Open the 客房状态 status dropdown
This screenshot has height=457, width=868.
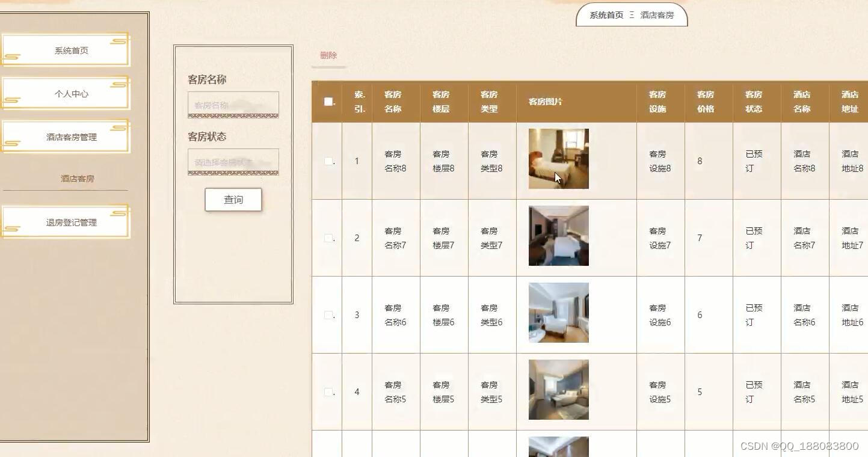click(x=233, y=161)
